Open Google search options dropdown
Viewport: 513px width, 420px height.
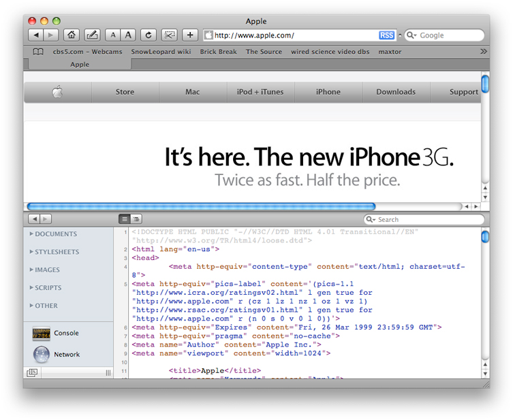(x=411, y=35)
